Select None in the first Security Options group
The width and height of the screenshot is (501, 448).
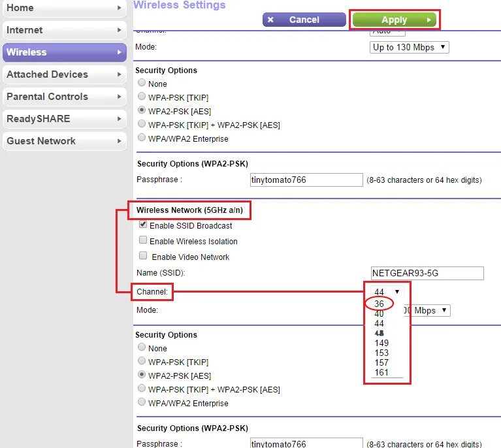pos(142,83)
